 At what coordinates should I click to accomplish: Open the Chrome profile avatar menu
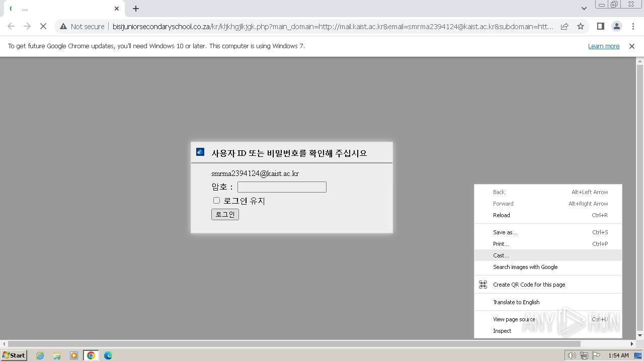[616, 26]
